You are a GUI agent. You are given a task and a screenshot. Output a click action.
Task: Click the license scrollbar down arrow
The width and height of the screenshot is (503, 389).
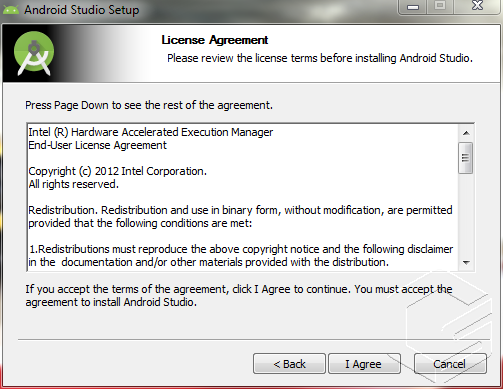coord(466,263)
